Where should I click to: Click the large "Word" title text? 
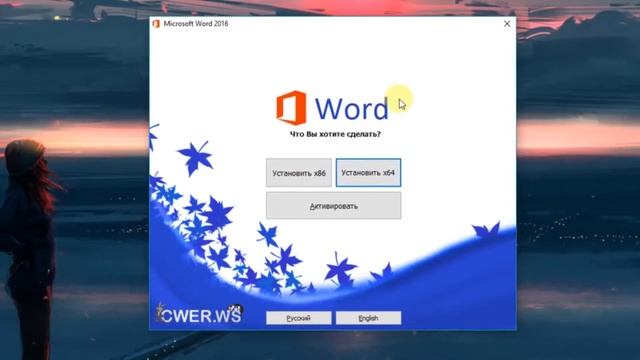point(351,109)
